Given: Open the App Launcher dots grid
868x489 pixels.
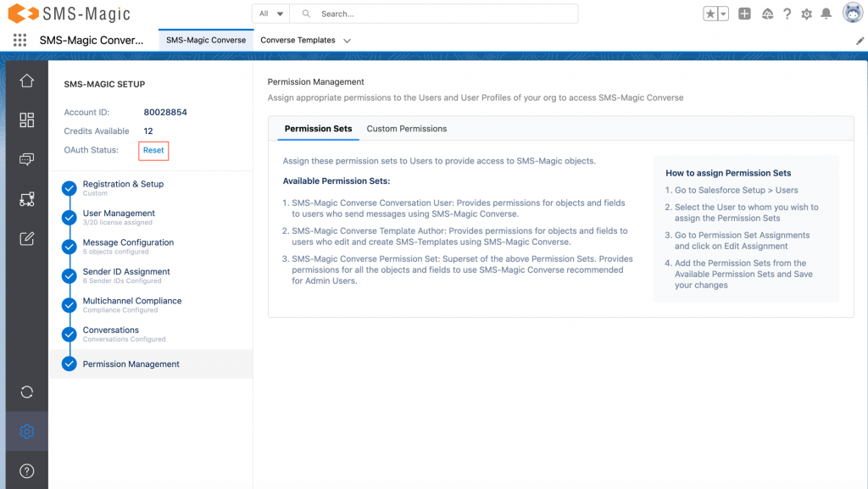Looking at the screenshot, I should [x=20, y=40].
